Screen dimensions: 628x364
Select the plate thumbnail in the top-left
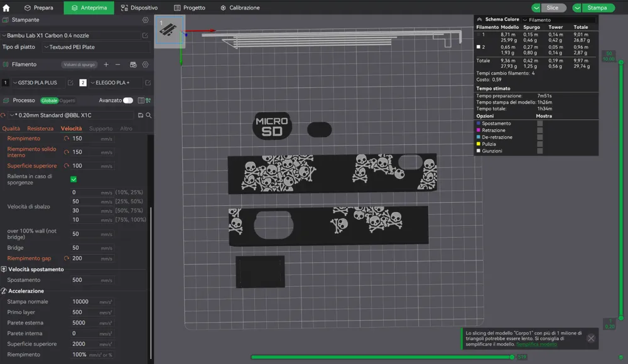coord(170,28)
